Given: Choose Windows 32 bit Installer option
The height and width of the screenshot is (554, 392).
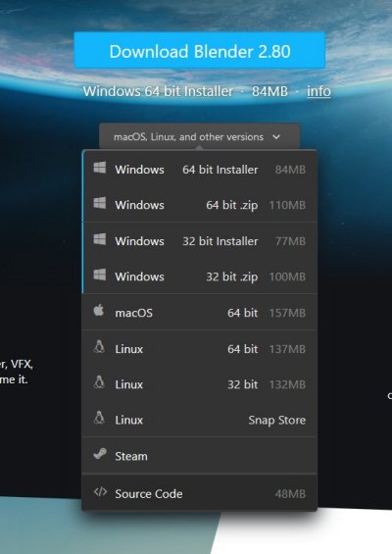Looking at the screenshot, I should click(x=200, y=241).
